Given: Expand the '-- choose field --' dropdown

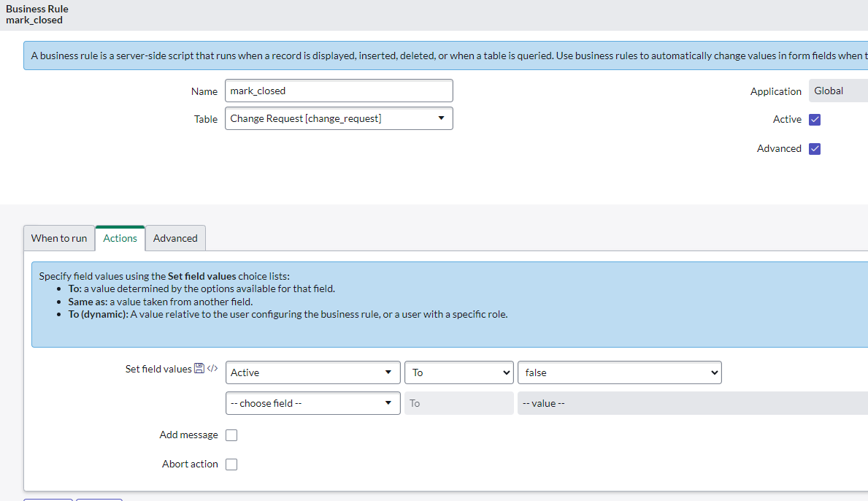Looking at the screenshot, I should (312, 403).
